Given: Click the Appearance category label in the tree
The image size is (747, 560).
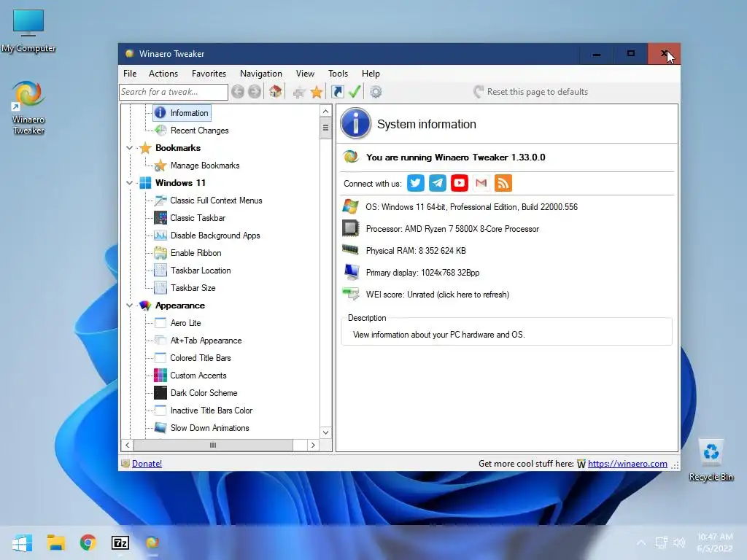Looking at the screenshot, I should point(179,306).
